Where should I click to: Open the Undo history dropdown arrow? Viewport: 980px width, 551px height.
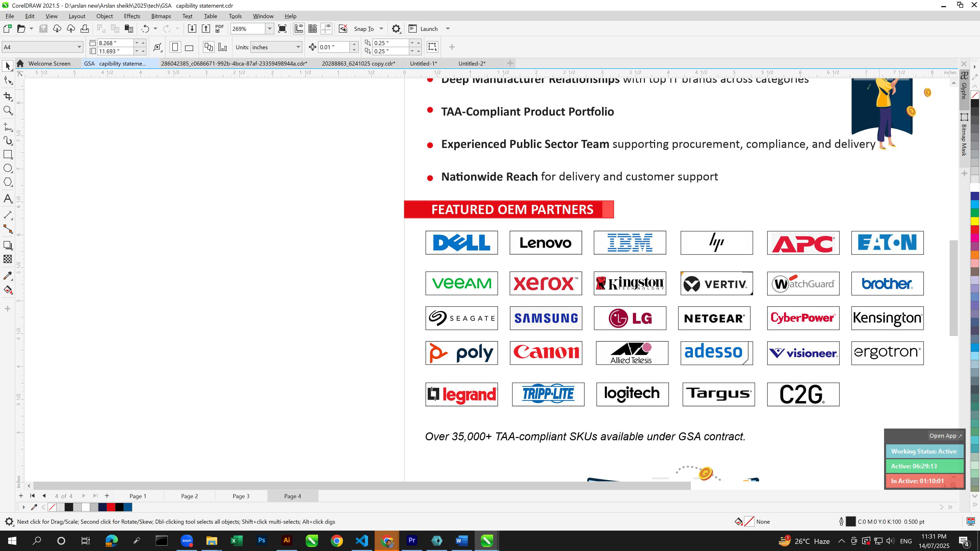[155, 29]
